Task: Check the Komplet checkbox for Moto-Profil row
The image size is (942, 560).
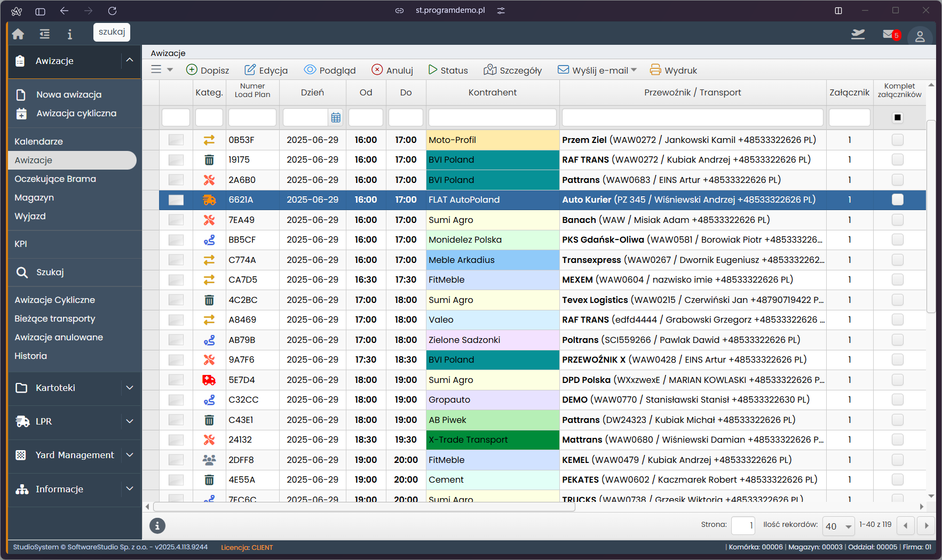Action: 898,140
